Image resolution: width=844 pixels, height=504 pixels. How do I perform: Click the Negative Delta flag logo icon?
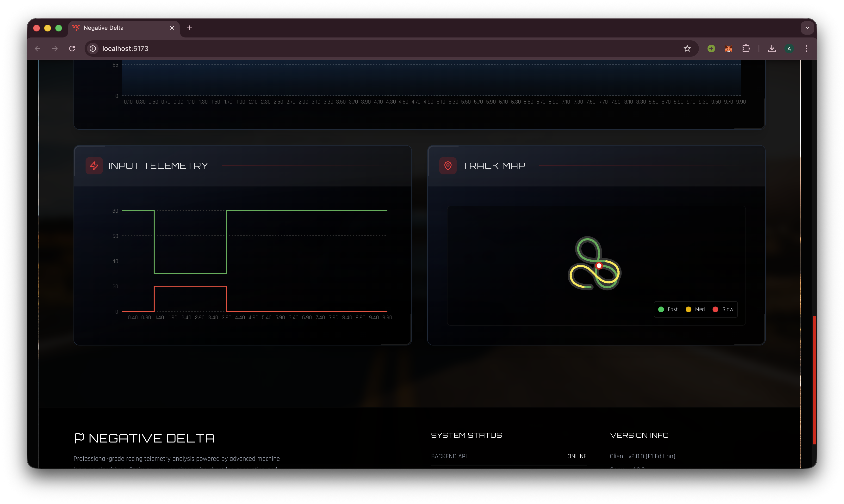point(79,438)
